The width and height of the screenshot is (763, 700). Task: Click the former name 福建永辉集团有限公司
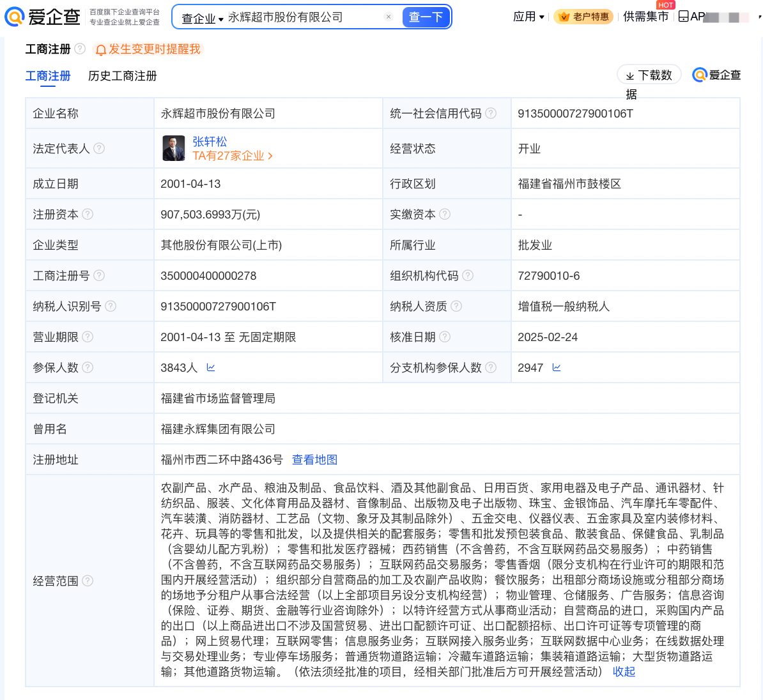tap(218, 429)
